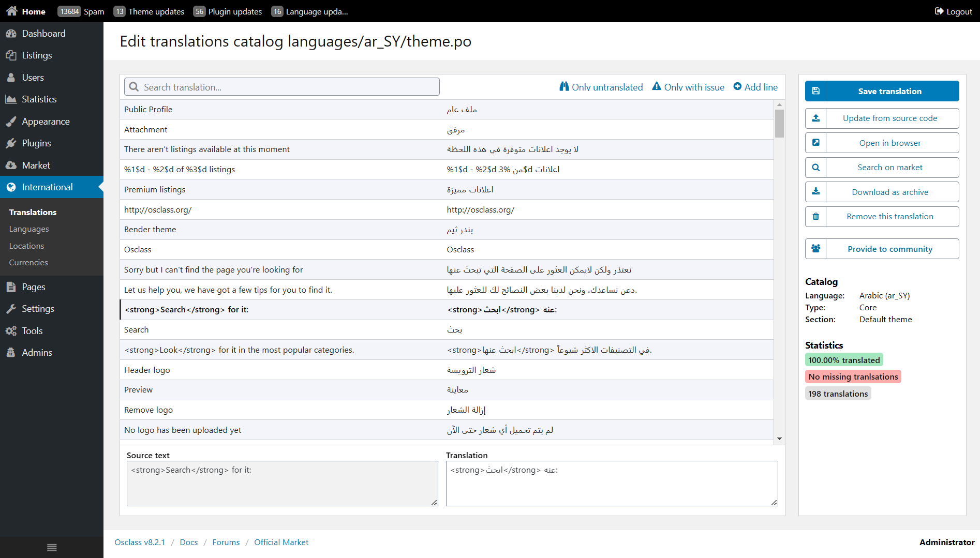Click into the Translation text area

pyautogui.click(x=612, y=484)
